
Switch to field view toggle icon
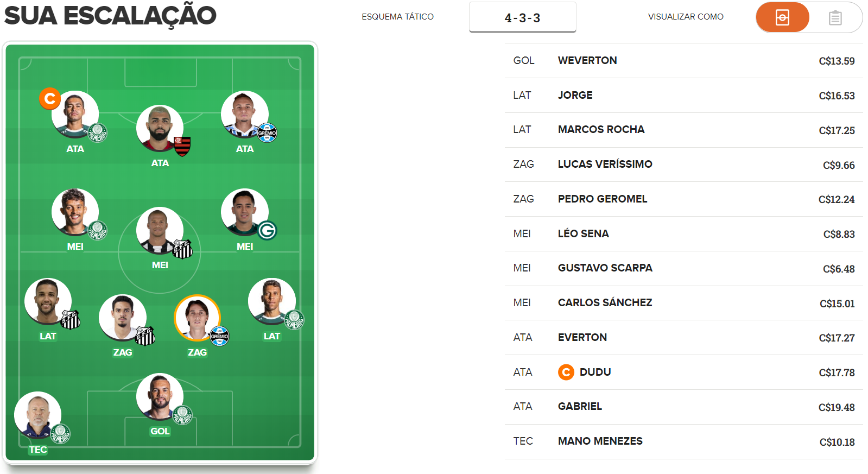click(782, 17)
